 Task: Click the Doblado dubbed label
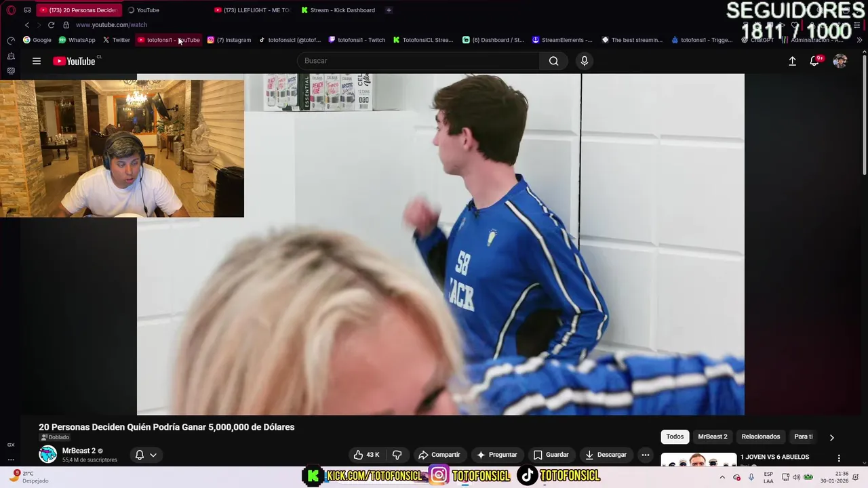coord(55,437)
